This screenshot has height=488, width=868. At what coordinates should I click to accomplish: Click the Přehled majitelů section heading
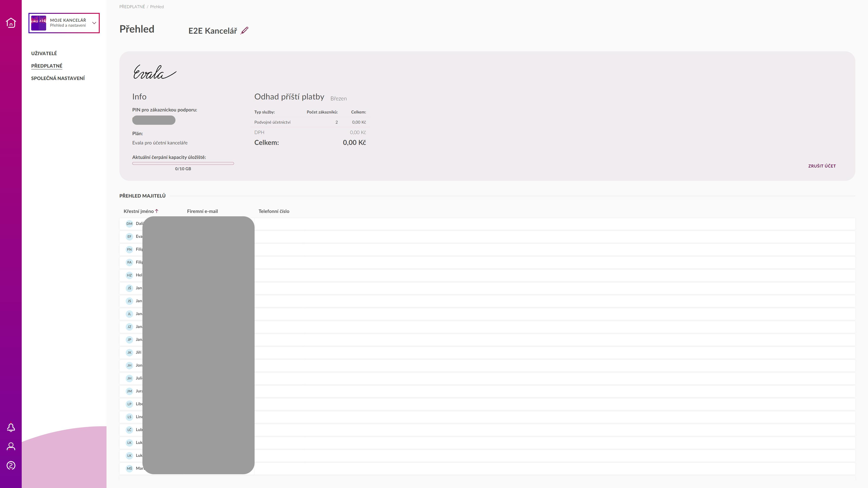[x=142, y=196]
